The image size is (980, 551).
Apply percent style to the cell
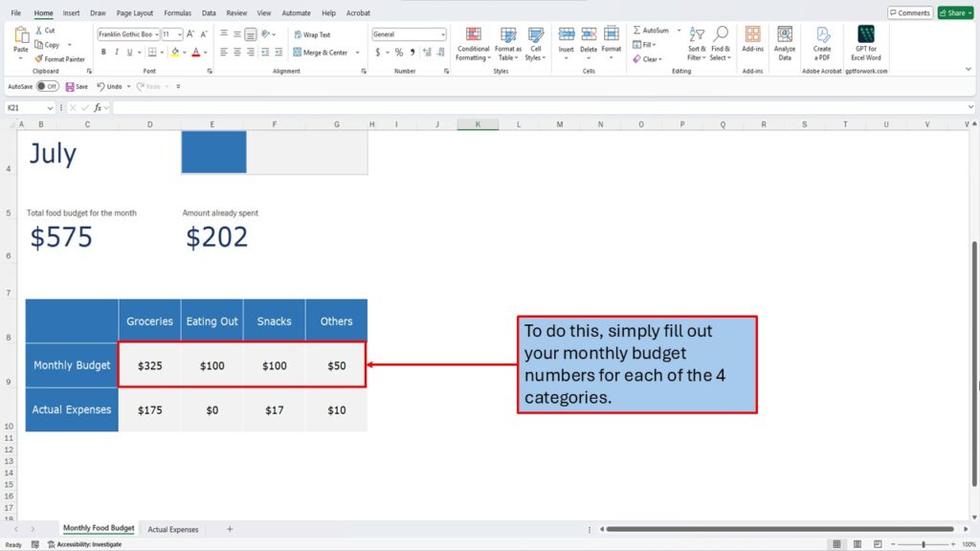[399, 53]
